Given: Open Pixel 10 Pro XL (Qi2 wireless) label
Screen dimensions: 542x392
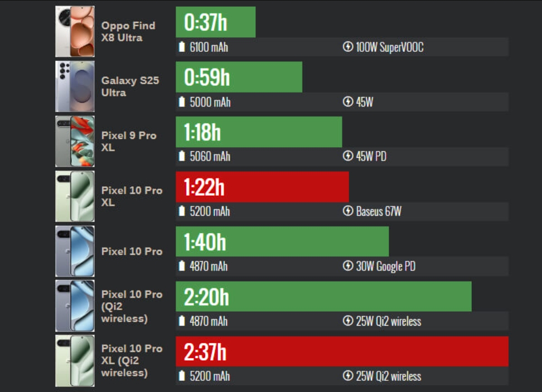Looking at the screenshot, I should point(132,360).
